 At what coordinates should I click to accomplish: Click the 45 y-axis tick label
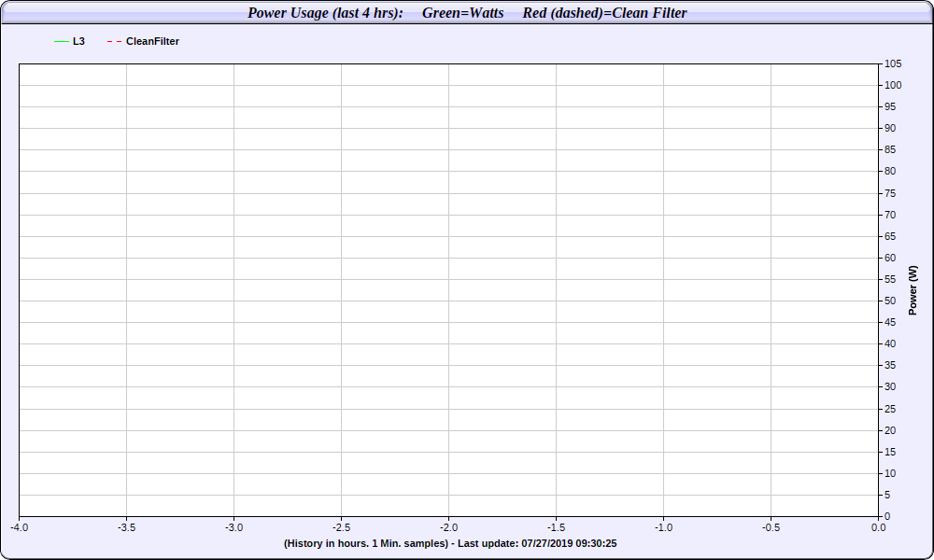(890, 322)
